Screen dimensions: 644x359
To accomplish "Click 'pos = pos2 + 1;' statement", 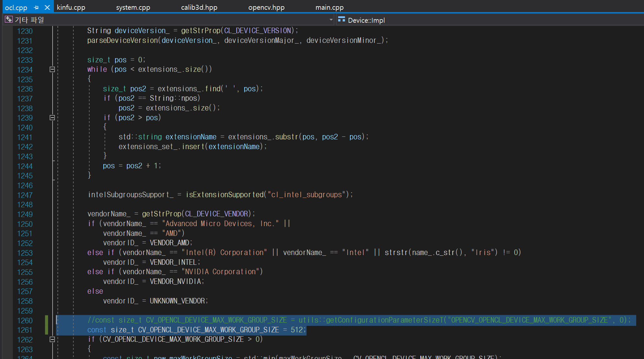I will pyautogui.click(x=132, y=166).
